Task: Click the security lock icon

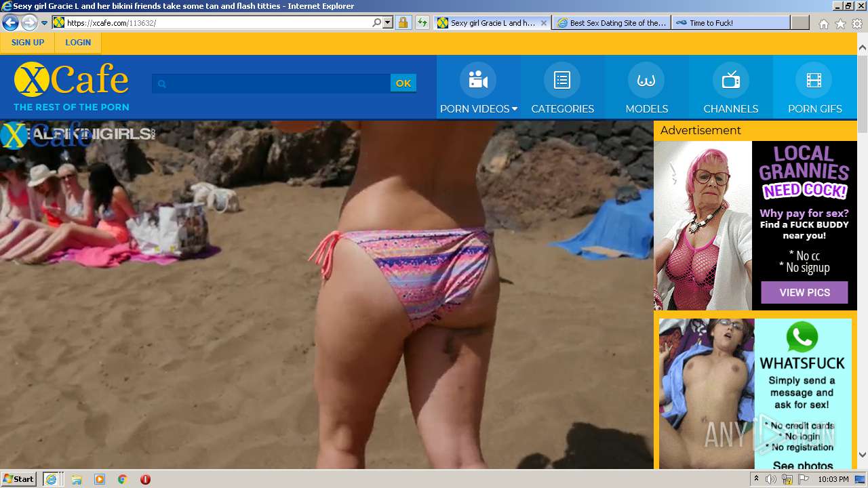Action: pos(403,22)
